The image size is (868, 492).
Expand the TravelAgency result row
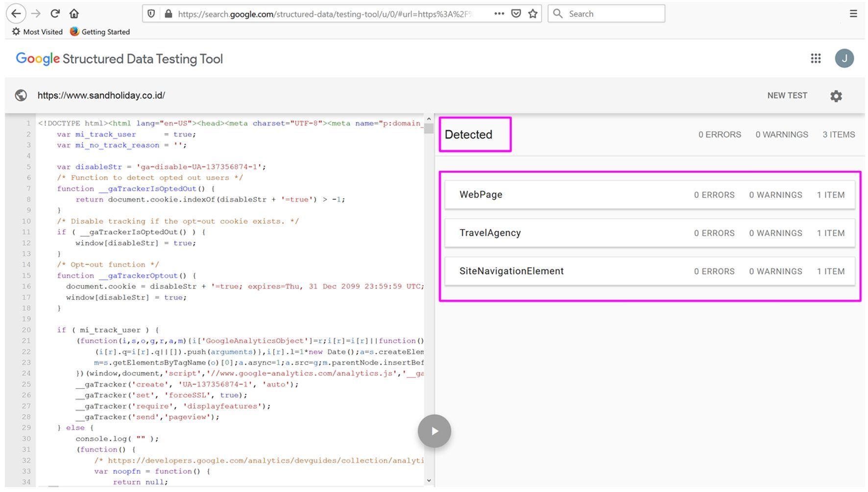[650, 233]
